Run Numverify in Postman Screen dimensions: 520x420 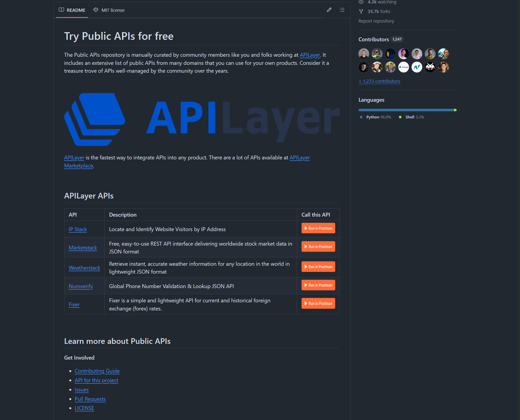pyautogui.click(x=318, y=285)
